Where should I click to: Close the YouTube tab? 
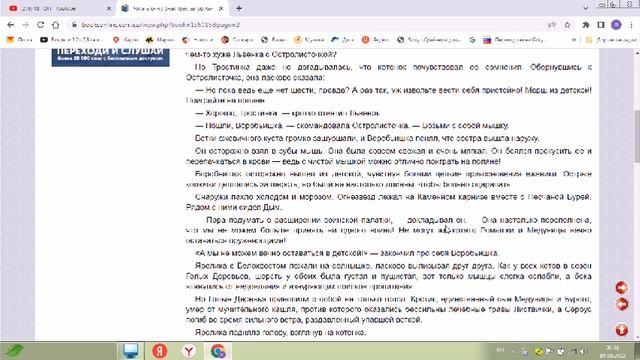(109, 9)
